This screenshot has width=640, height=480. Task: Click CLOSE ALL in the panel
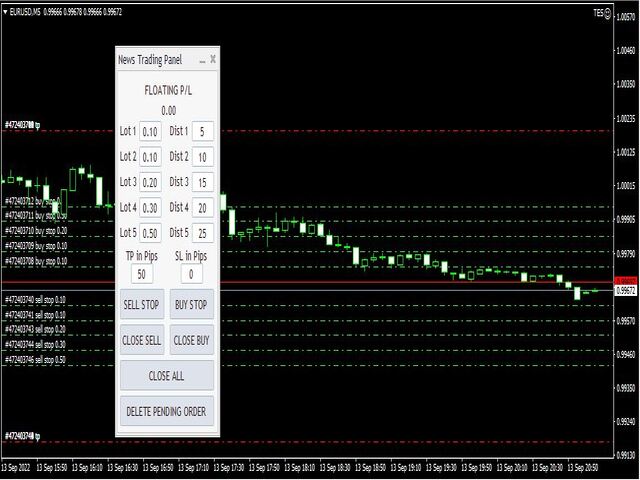click(167, 375)
